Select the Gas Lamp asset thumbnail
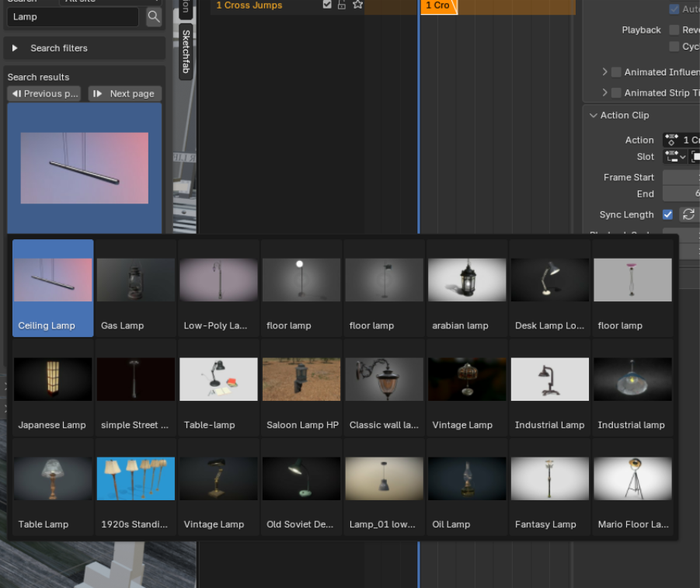The image size is (700, 588). pos(135,280)
